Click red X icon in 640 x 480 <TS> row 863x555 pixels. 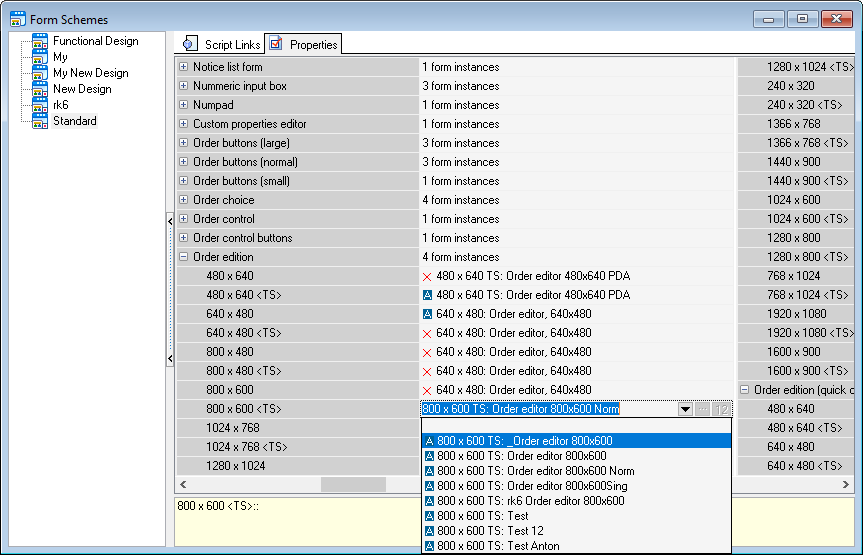click(x=427, y=334)
